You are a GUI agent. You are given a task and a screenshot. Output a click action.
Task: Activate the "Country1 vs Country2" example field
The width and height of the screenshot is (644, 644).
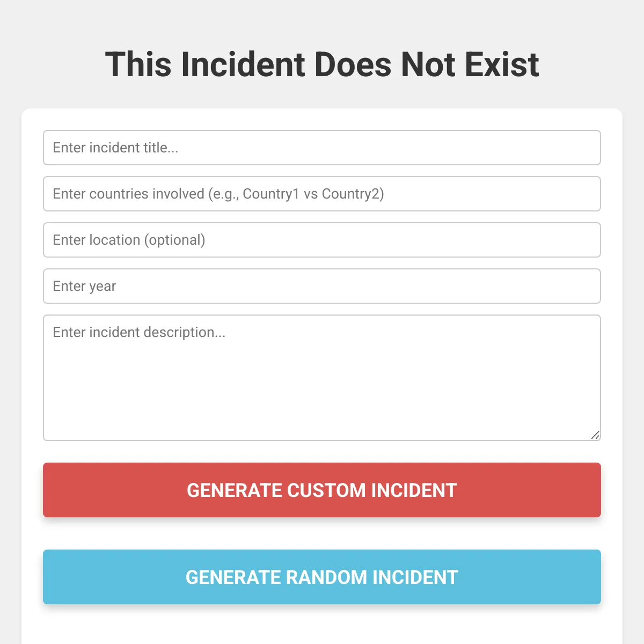pos(322,194)
